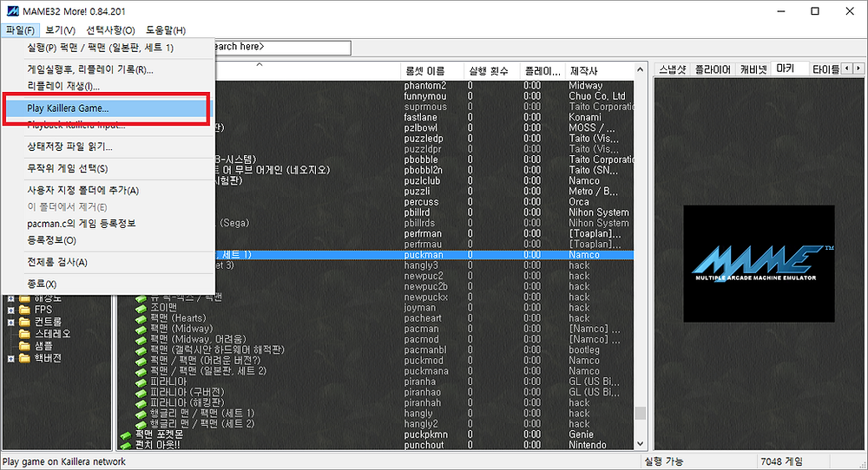This screenshot has width=868, height=470.
Task: Switch to the 캐비넷 tab
Action: pos(753,69)
